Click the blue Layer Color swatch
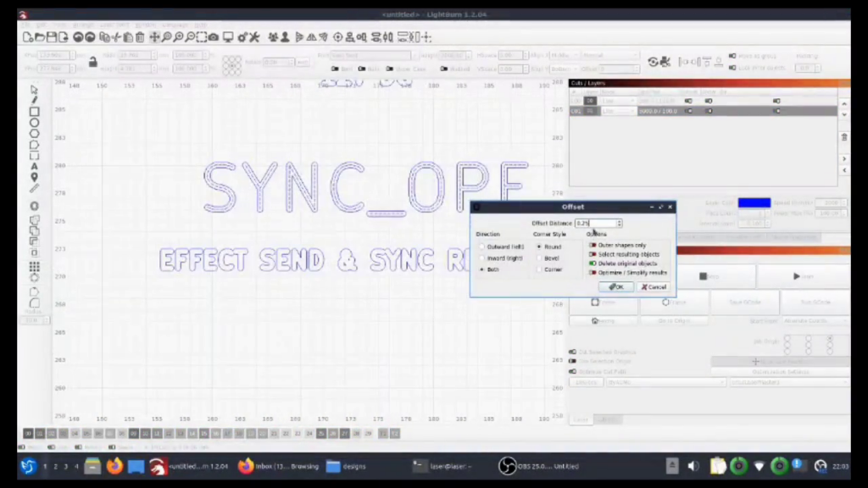This screenshot has height=488, width=868. [x=754, y=203]
